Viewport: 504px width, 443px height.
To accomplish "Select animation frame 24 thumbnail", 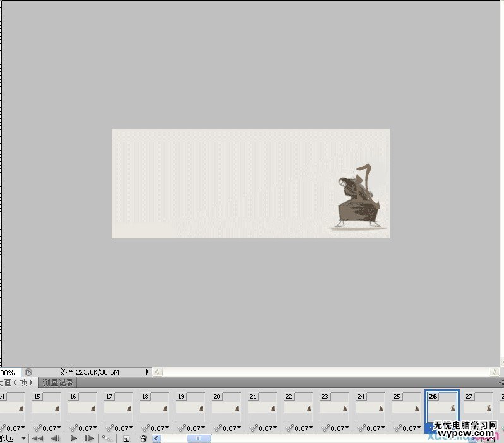I will [370, 407].
